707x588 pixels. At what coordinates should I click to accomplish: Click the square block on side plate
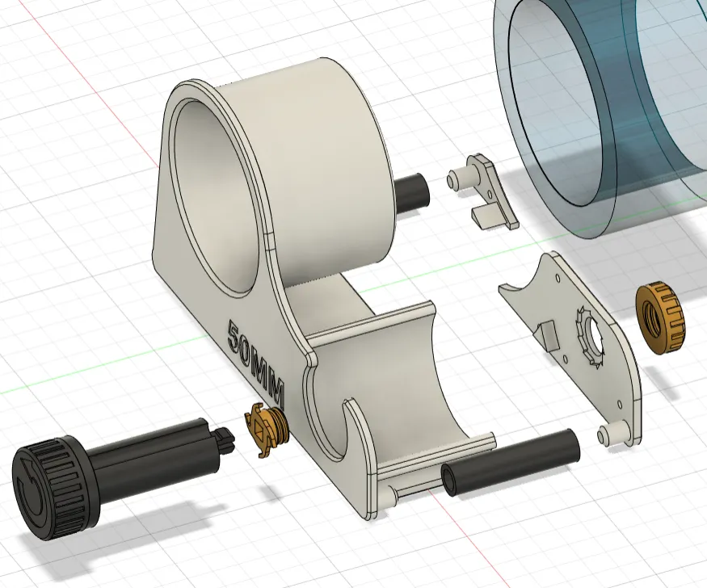(x=546, y=336)
